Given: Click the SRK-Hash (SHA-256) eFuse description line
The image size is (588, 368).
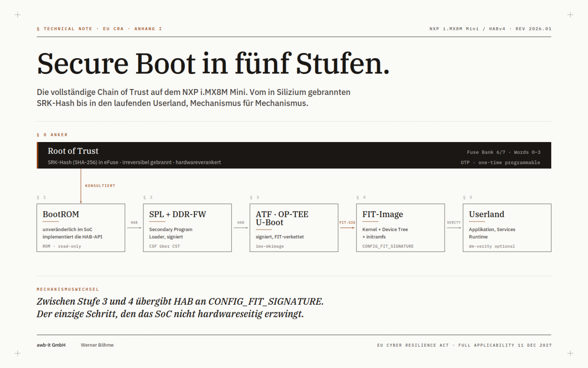Looking at the screenshot, I should point(134,162).
